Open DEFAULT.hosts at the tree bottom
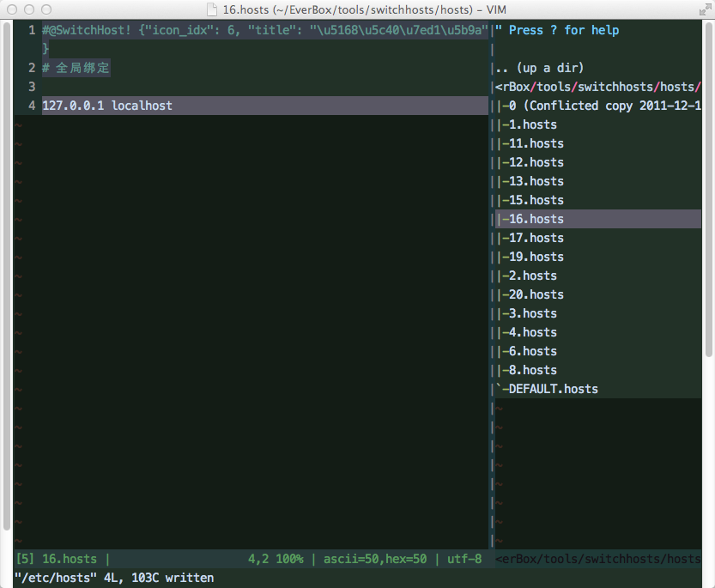Screen dimensions: 715x588 [x=553, y=389]
